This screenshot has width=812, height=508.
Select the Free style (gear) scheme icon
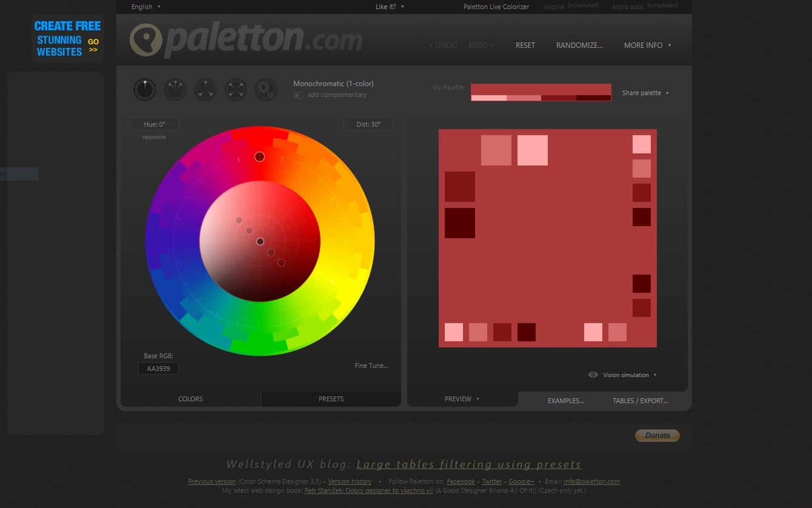pyautogui.click(x=266, y=90)
